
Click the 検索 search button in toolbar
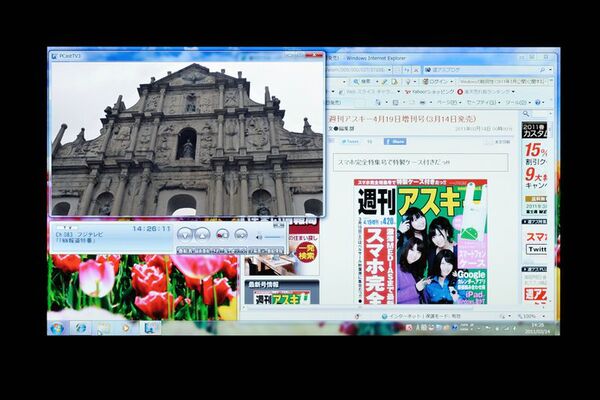tap(362, 82)
